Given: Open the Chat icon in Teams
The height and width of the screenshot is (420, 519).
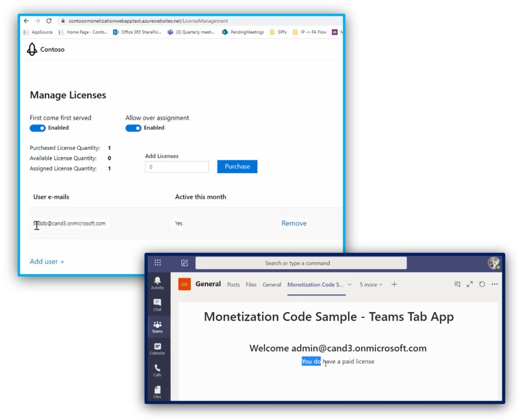Looking at the screenshot, I should (x=157, y=304).
